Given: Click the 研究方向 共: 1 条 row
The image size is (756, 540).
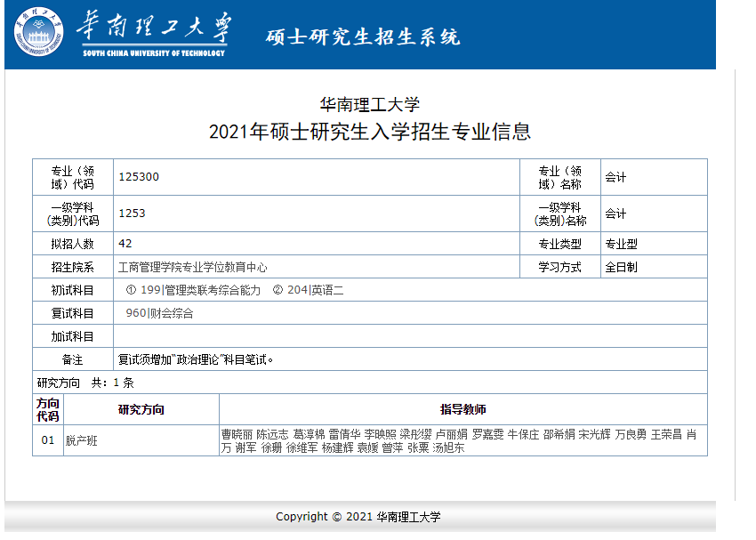Looking at the screenshot, I should coord(370,383).
